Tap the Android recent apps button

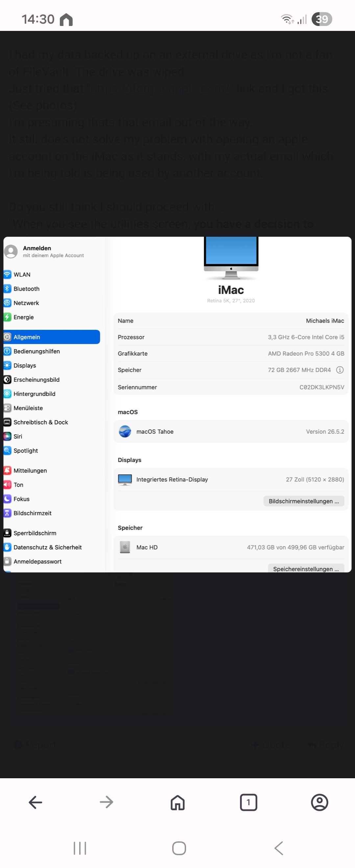80,848
